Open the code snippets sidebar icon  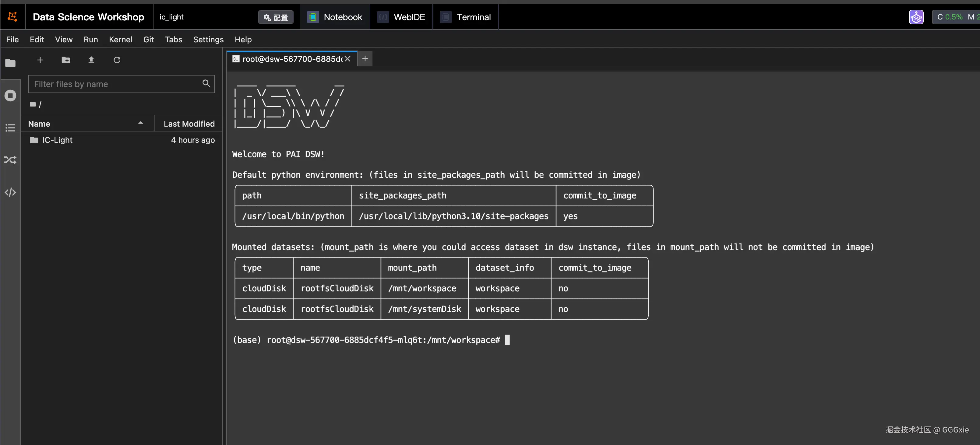pyautogui.click(x=10, y=192)
